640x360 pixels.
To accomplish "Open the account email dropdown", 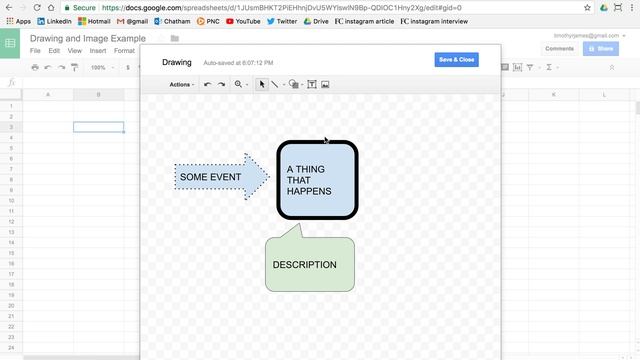I will tap(589, 36).
